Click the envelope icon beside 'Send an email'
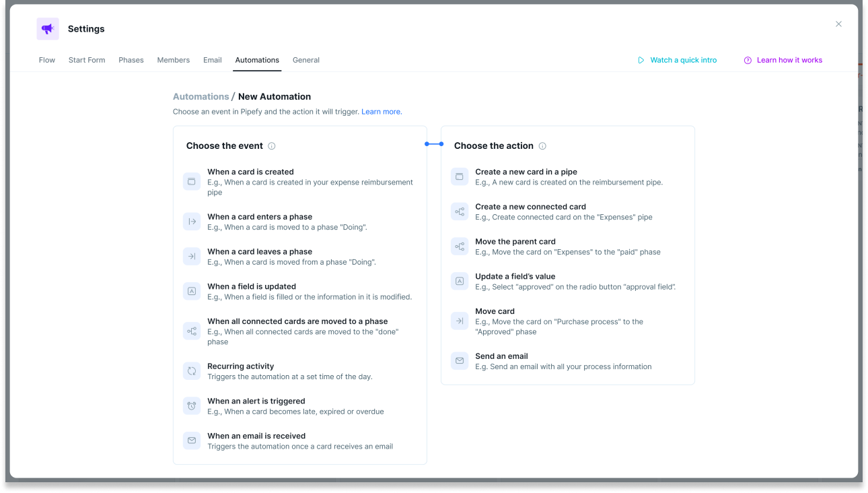Screen dimensions: 868x493 coord(460,361)
